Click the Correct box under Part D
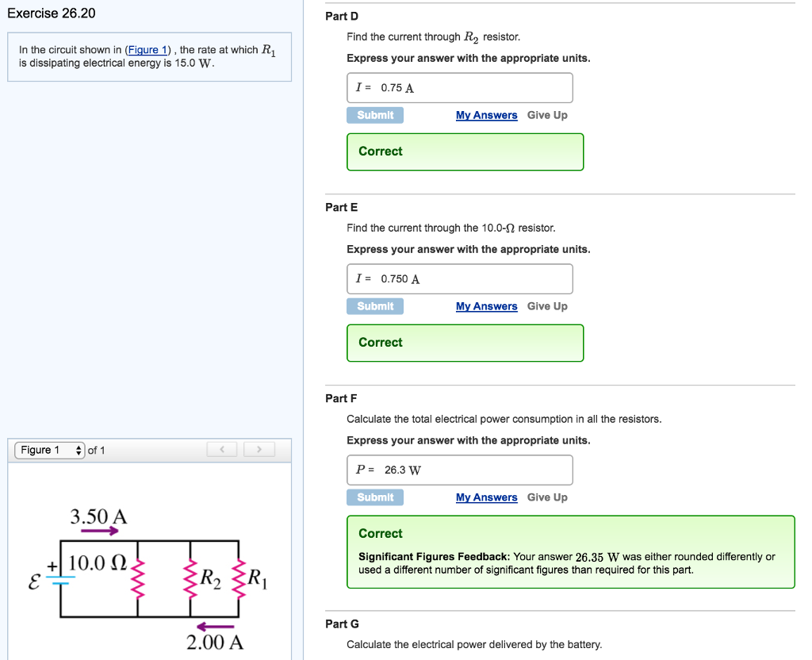Viewport: 812px width, 660px height. click(x=465, y=152)
